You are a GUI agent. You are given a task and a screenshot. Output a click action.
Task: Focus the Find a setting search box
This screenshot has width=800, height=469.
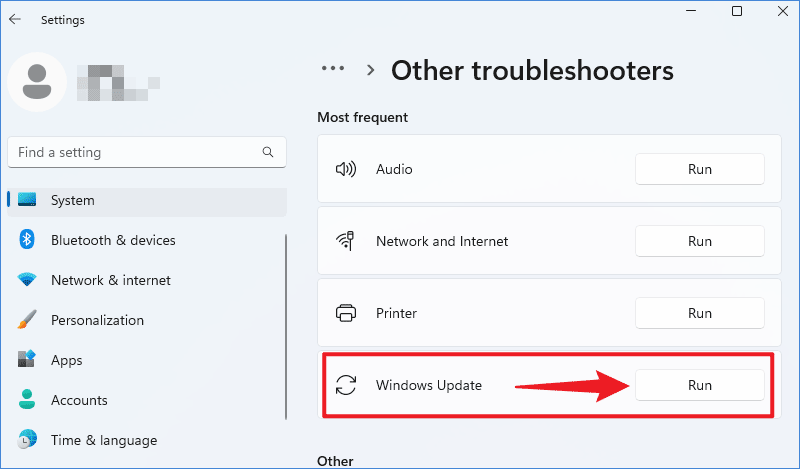147,152
